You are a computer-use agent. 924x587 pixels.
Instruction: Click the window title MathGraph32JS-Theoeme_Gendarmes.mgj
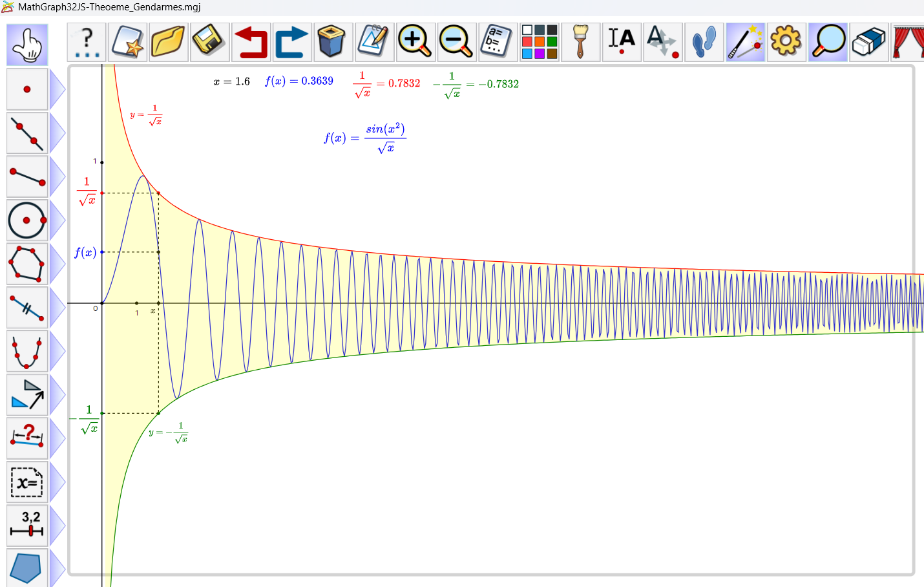pyautogui.click(x=109, y=7)
